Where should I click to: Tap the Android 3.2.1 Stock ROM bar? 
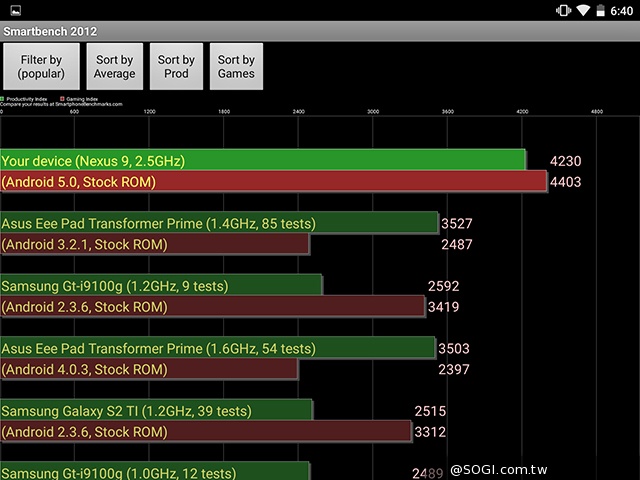tap(155, 244)
